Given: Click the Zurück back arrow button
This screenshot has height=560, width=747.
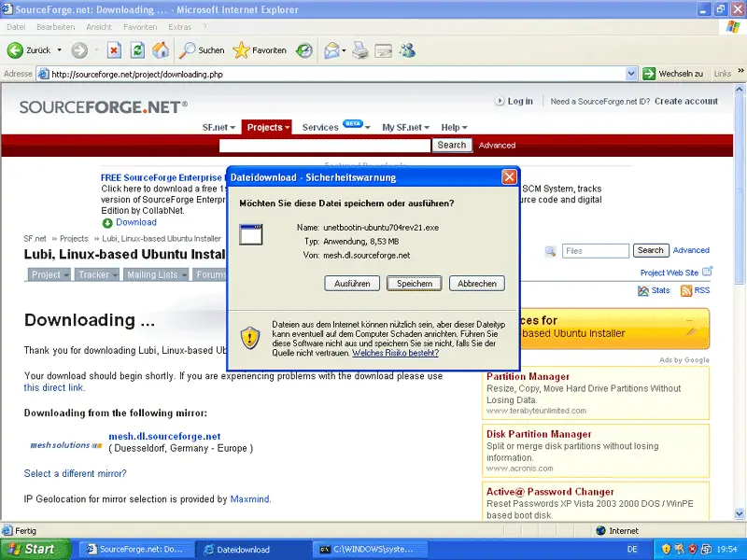Looking at the screenshot, I should click(x=28, y=50).
